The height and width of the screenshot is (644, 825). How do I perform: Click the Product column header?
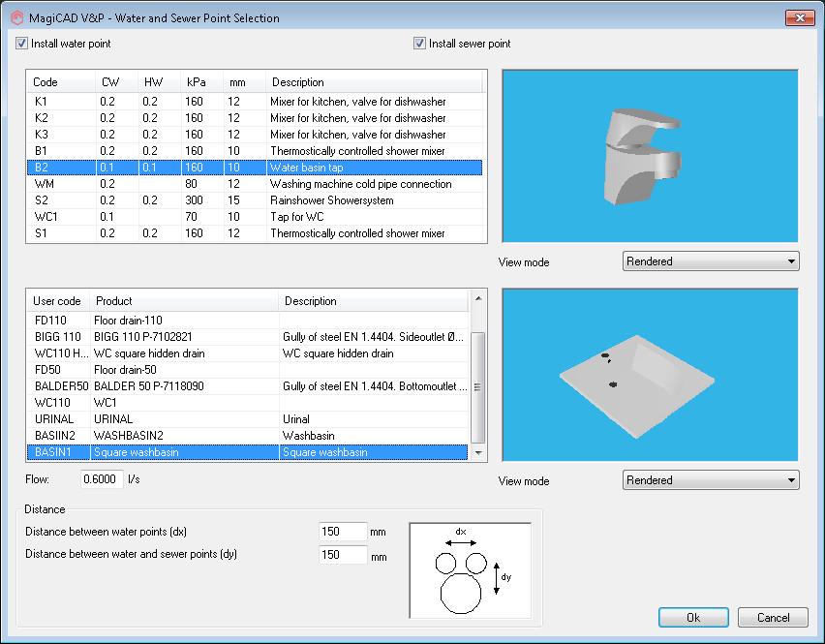pos(184,301)
